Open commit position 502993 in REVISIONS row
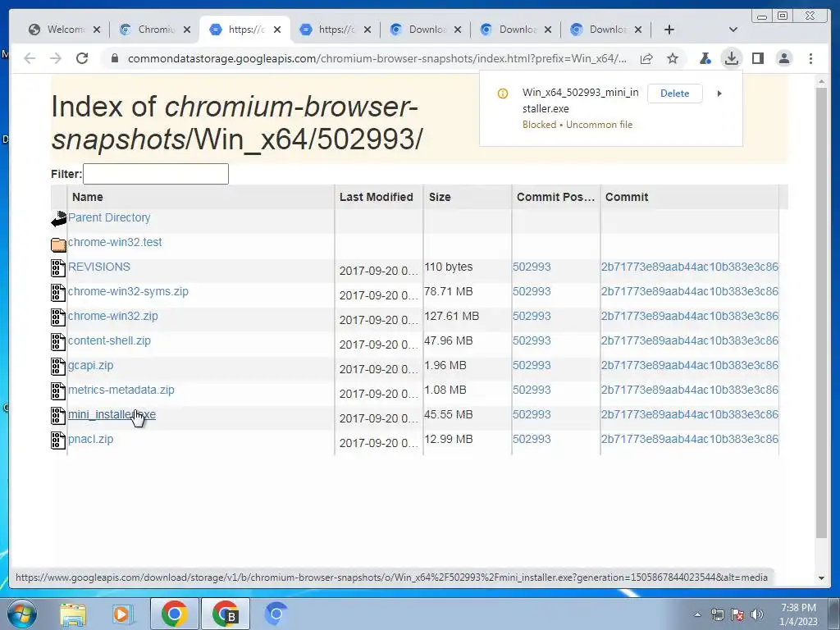The width and height of the screenshot is (840, 630). tap(532, 267)
